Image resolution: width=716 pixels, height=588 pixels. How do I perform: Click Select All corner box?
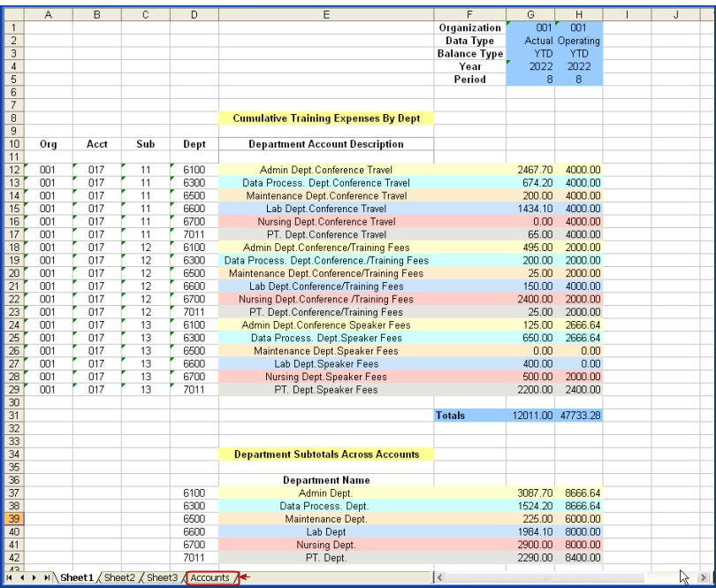point(11,14)
